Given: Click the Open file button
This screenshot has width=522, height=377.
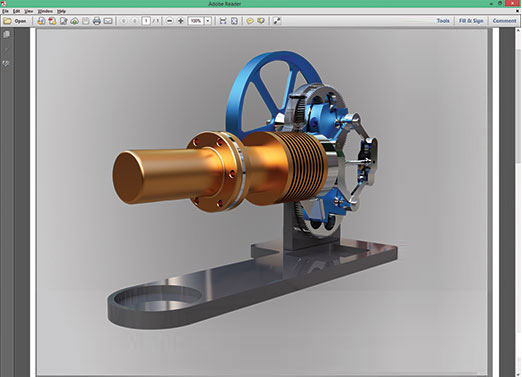Looking at the screenshot, I should click(x=15, y=21).
